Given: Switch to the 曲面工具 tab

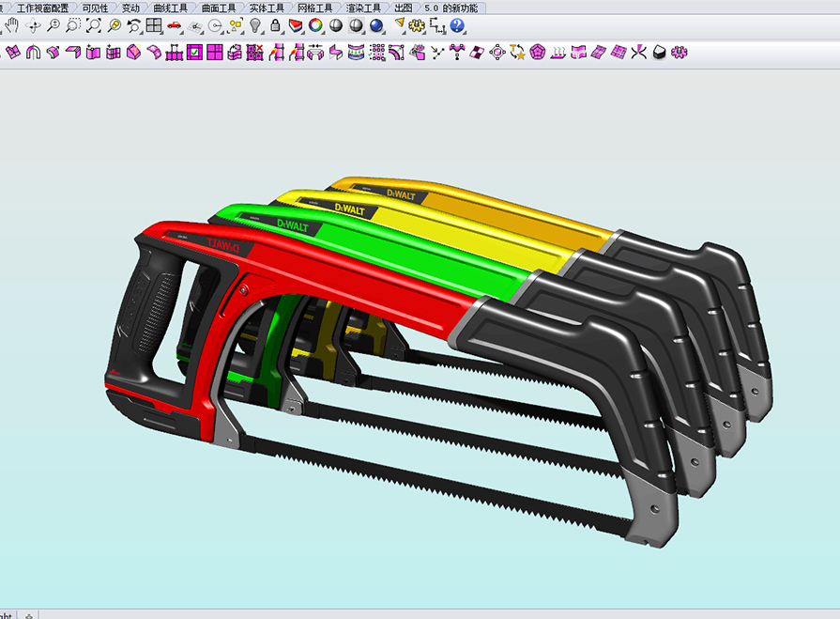Looking at the screenshot, I should click(219, 8).
